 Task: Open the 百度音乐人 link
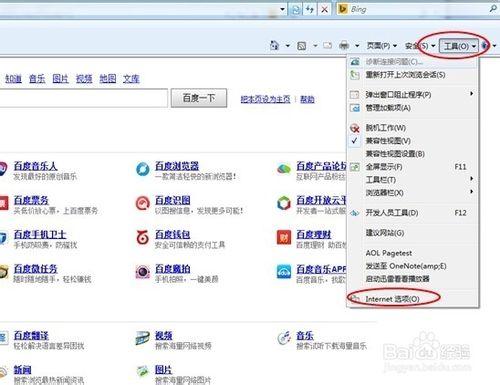(x=35, y=166)
